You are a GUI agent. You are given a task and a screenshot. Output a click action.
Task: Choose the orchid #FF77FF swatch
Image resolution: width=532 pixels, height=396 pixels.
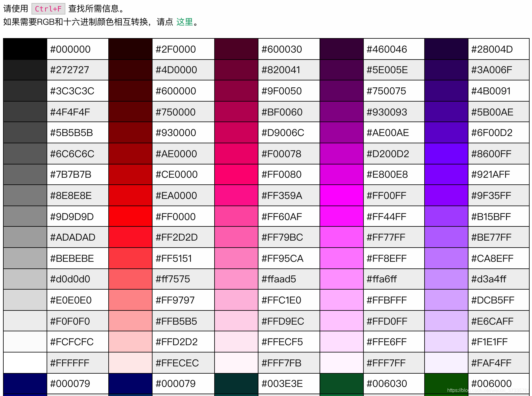tap(342, 237)
